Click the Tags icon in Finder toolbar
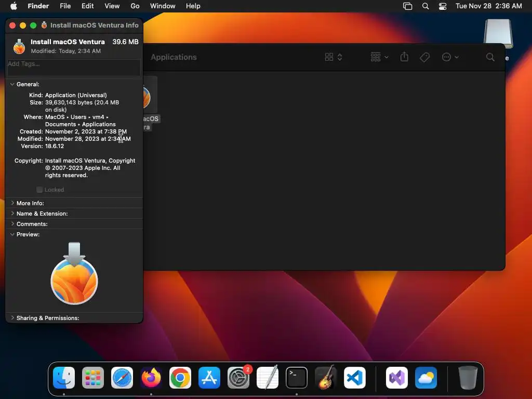The height and width of the screenshot is (399, 532). pos(424,57)
